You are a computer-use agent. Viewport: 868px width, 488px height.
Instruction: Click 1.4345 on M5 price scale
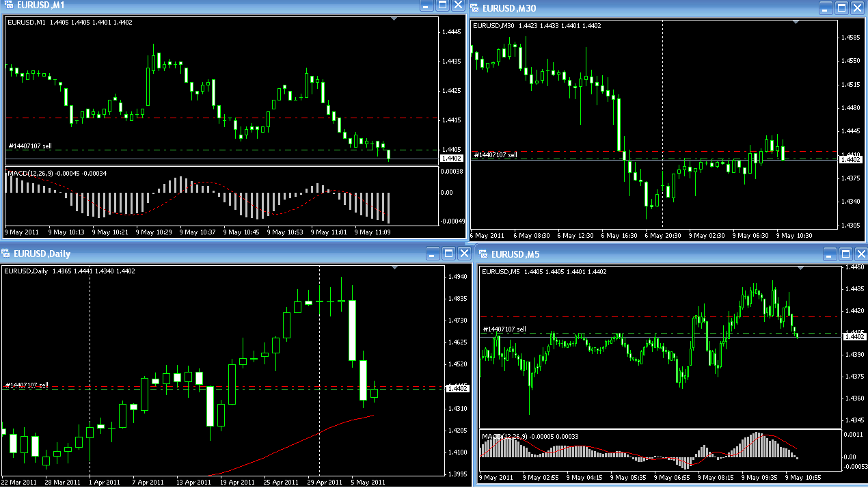point(855,420)
